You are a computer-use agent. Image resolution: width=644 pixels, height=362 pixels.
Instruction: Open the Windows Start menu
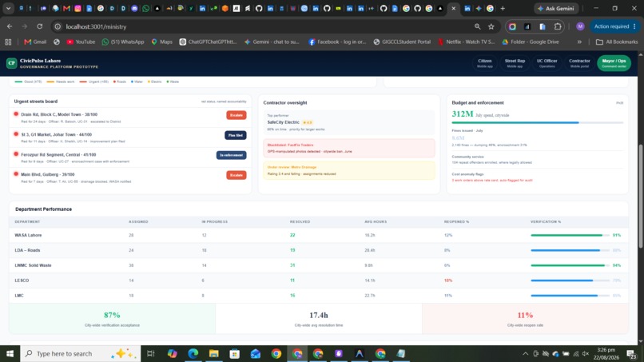[10, 353]
